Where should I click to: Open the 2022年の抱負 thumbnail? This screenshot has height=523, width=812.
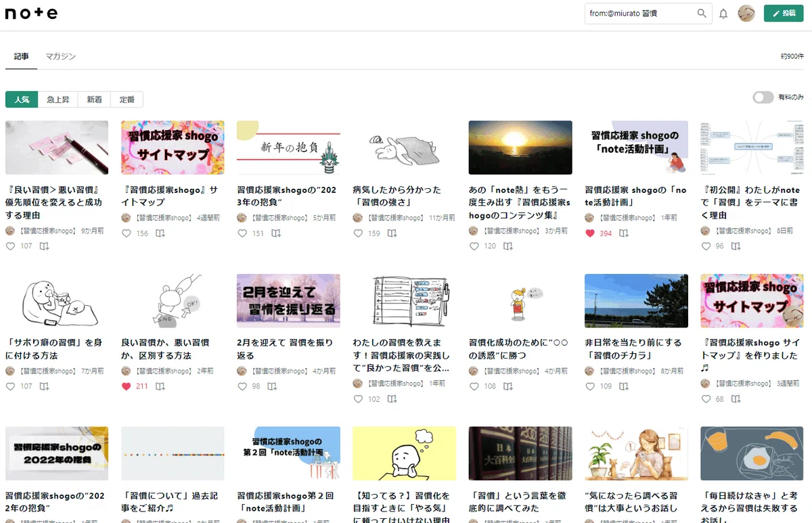[x=57, y=453]
